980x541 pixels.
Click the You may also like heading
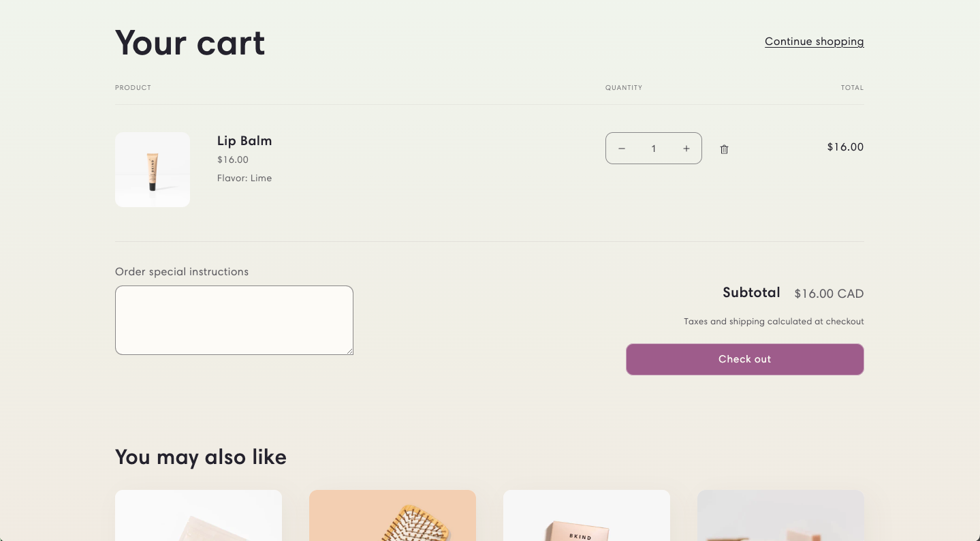(201, 457)
